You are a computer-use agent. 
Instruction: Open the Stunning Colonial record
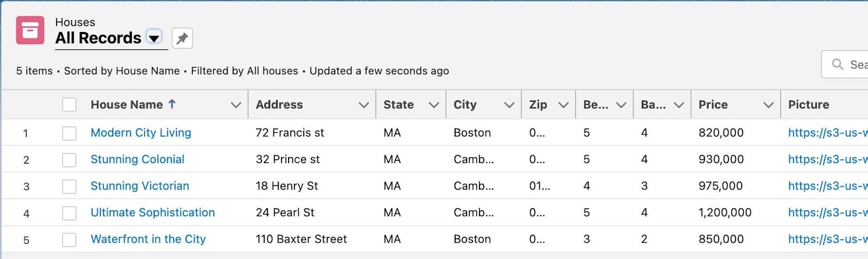[137, 159]
